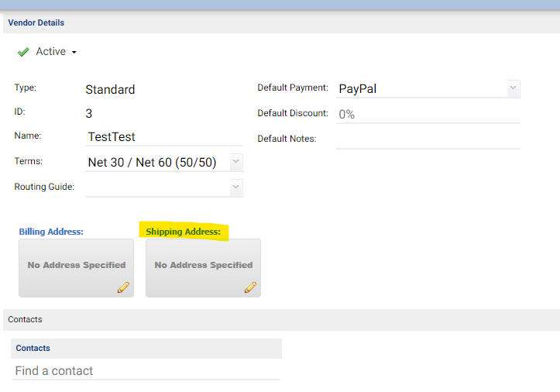
Task: Click the Billing Address label
Action: click(51, 232)
